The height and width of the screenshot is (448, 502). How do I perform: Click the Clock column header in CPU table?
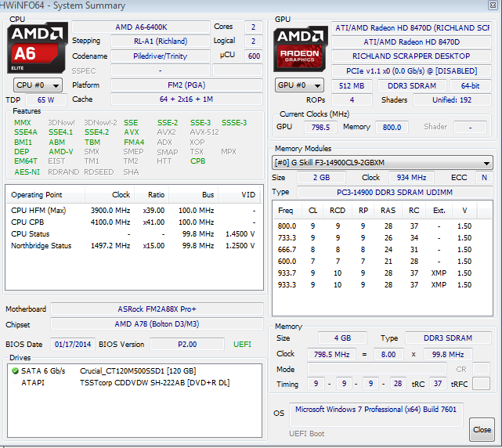point(110,195)
